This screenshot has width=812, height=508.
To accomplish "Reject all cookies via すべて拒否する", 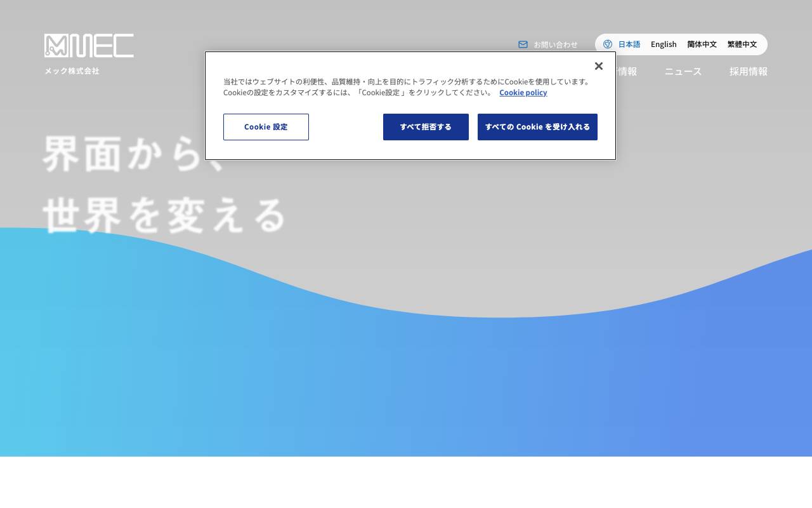I will tap(426, 126).
